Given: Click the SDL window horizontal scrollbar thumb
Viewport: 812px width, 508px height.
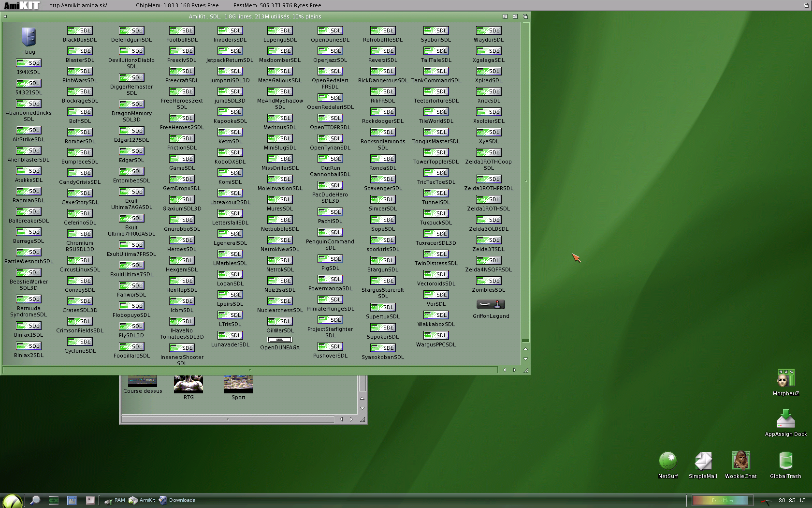Looking at the screenshot, I should point(250,370).
